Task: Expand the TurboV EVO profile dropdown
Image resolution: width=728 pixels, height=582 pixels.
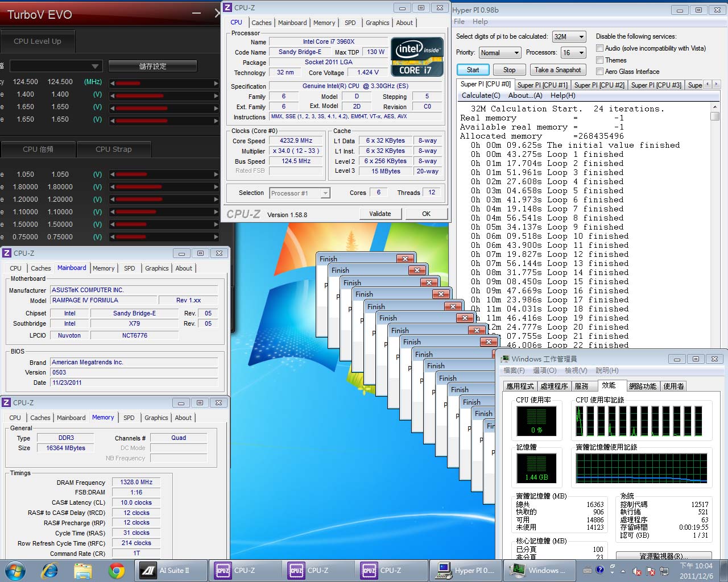Action: click(56, 66)
